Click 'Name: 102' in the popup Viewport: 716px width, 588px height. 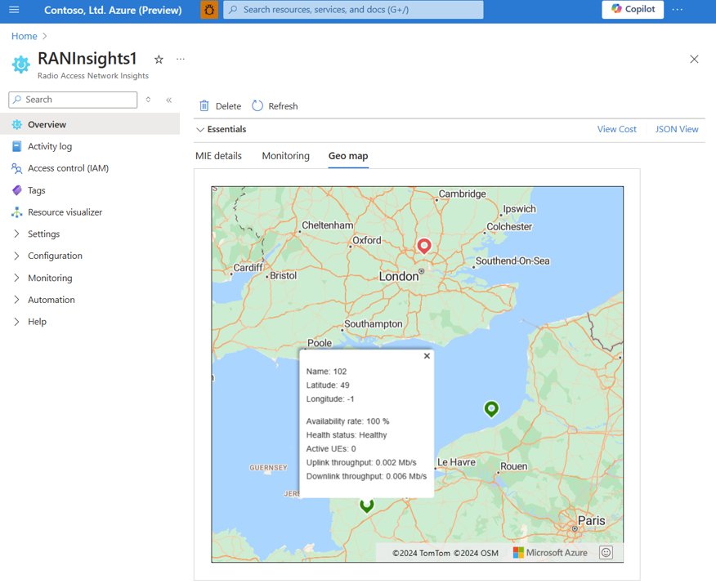click(x=326, y=372)
